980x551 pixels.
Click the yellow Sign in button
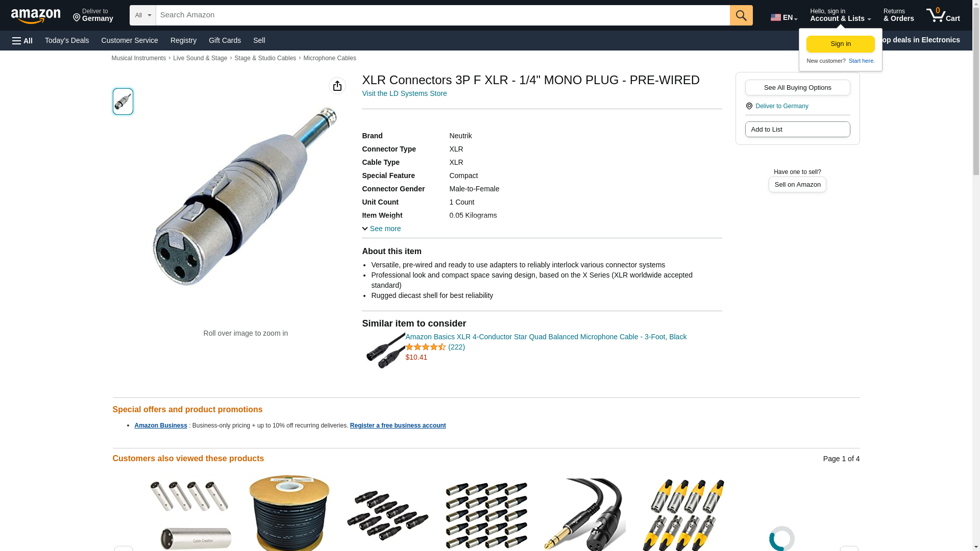click(x=841, y=44)
